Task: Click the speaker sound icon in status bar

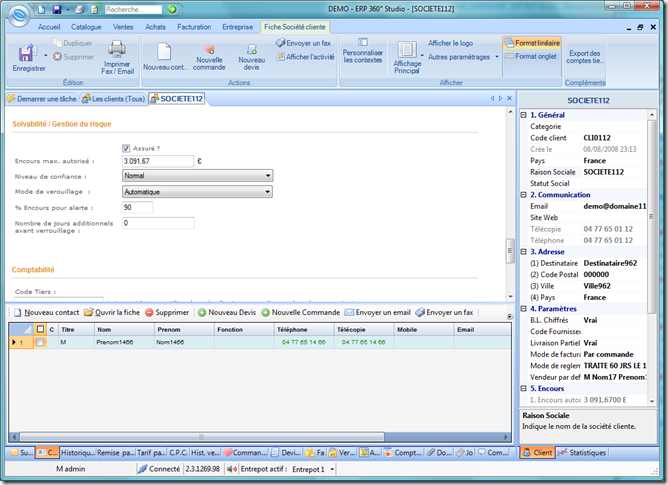Action: [x=232, y=469]
